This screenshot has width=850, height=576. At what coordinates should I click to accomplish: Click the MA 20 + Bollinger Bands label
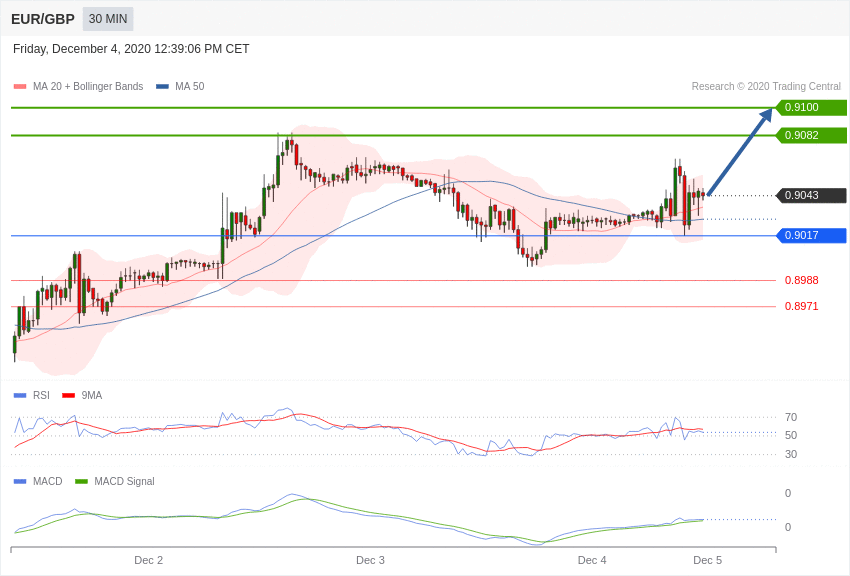click(88, 86)
